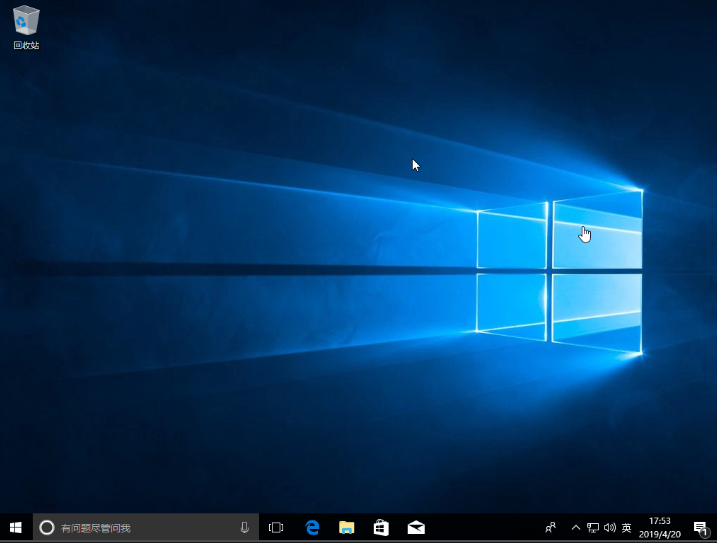
Task: Open Action Center notifications
Action: point(700,527)
